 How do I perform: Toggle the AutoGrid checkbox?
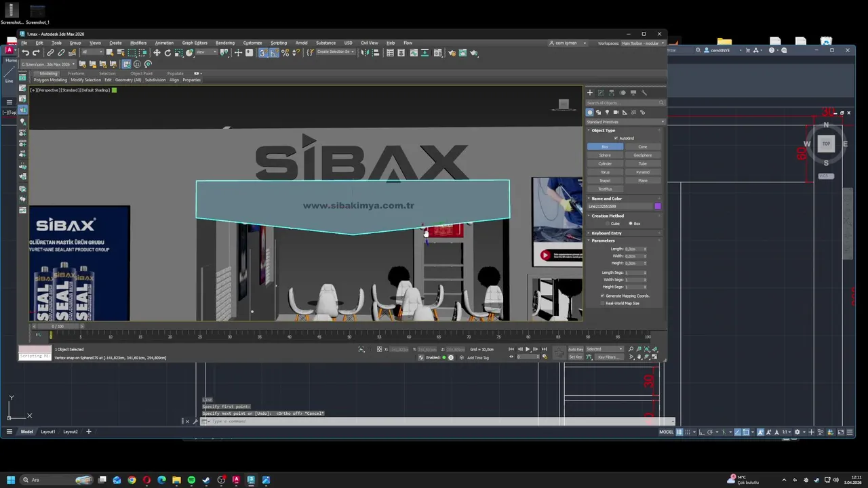point(615,138)
